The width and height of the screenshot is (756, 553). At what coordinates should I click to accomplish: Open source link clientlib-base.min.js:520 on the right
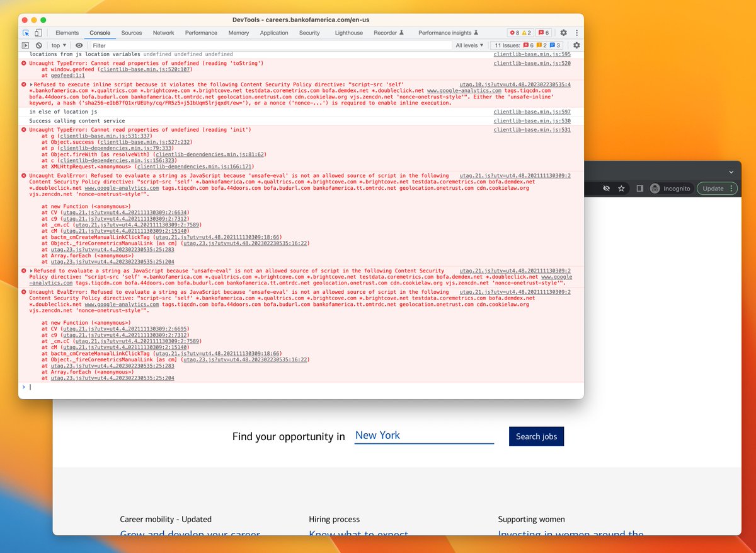pyautogui.click(x=532, y=64)
